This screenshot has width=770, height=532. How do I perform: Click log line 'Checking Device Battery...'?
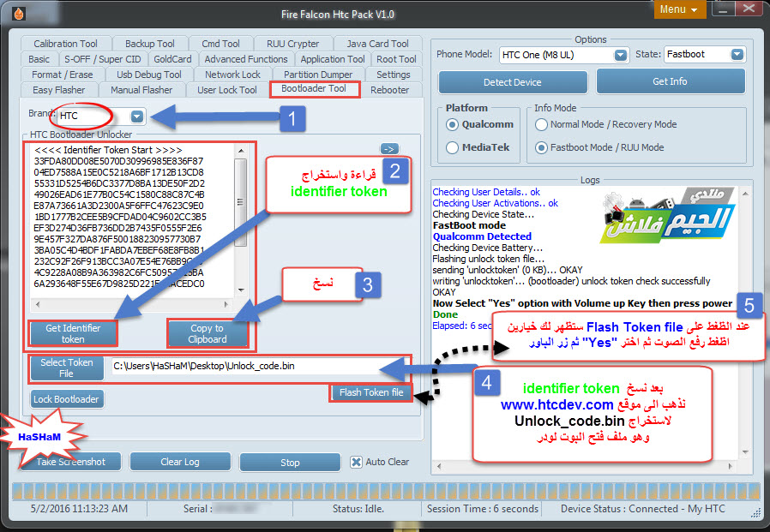(488, 248)
